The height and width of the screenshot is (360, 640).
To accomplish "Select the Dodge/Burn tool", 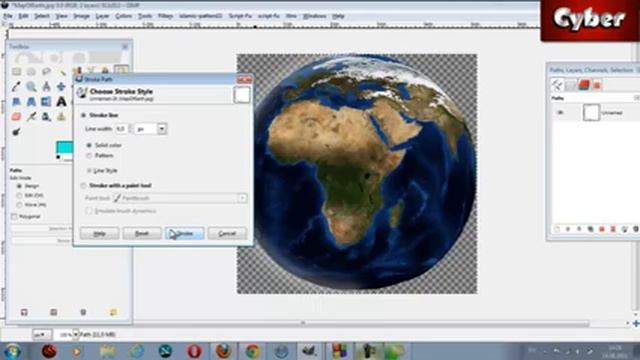I will click(16, 132).
